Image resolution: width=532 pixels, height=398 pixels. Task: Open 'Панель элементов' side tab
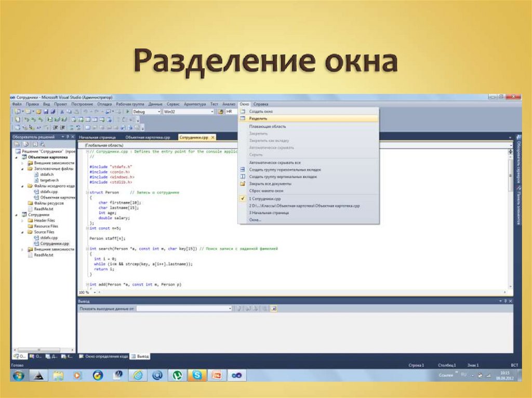pyautogui.click(x=518, y=206)
